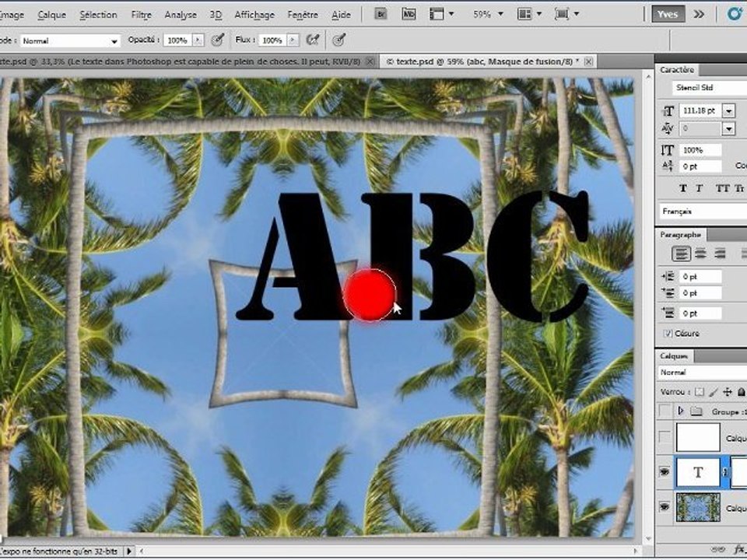The width and height of the screenshot is (747, 560).
Task: Close the 33,3% document tab
Action: pos(370,61)
